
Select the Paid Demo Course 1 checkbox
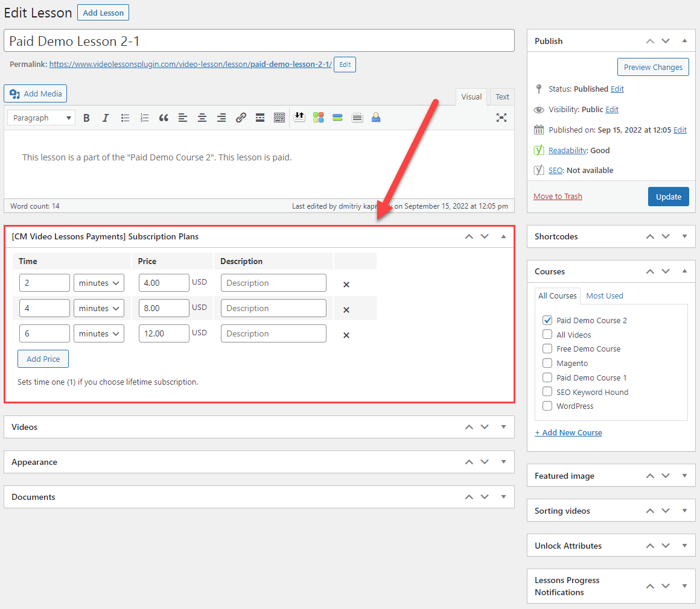pos(547,377)
